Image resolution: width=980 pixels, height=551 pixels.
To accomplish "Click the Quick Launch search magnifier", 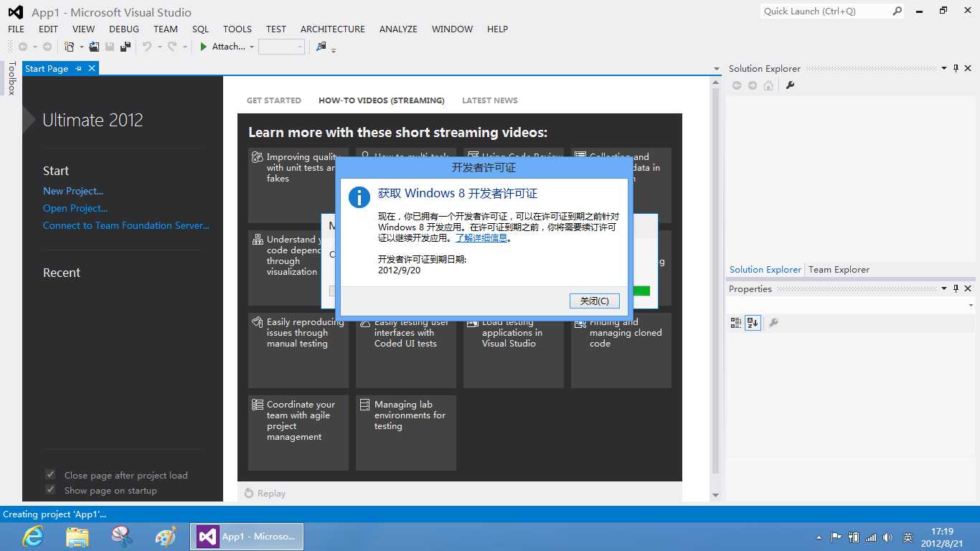I will (897, 11).
